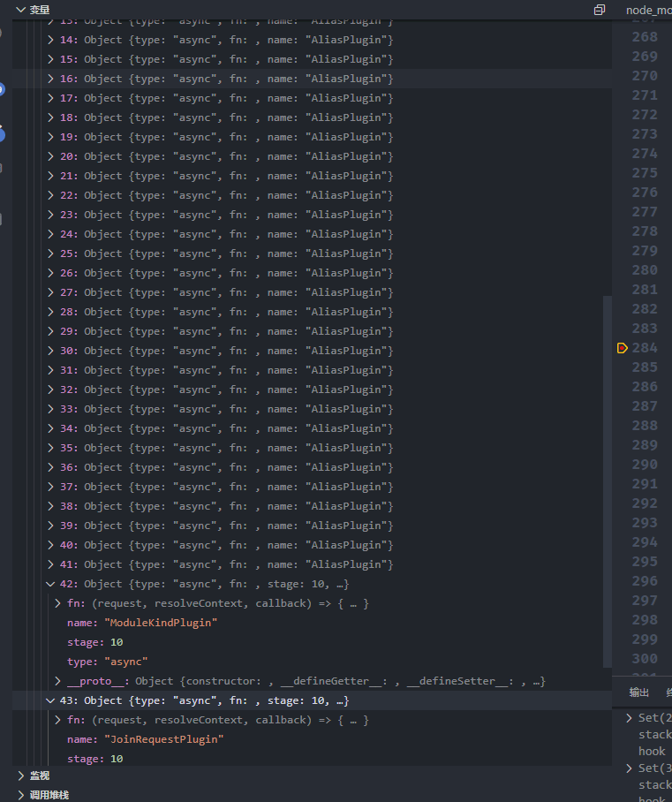
Task: Collapse object 42 in variables tree
Action: click(51, 584)
